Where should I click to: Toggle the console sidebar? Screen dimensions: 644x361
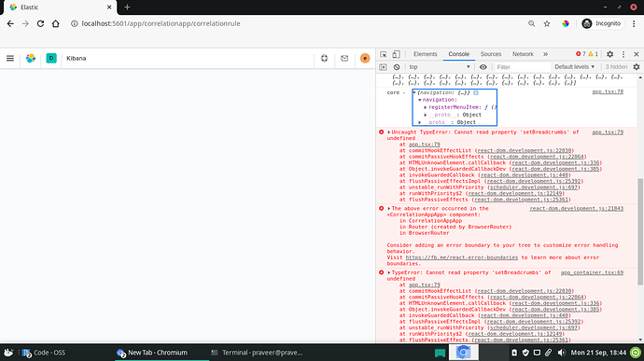pos(384,67)
